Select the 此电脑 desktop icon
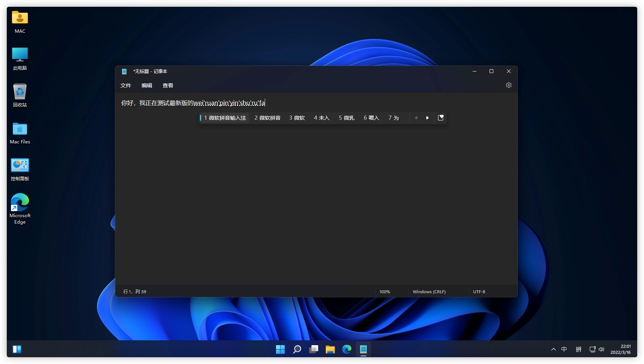Image resolution: width=644 pixels, height=364 pixels. [20, 59]
